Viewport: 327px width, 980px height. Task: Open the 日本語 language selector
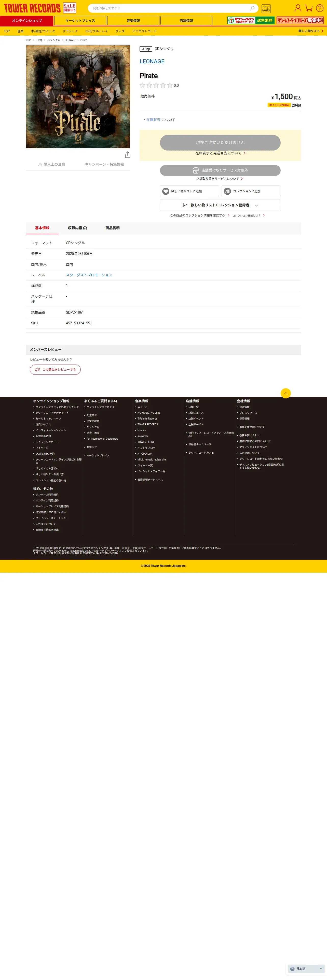306,969
